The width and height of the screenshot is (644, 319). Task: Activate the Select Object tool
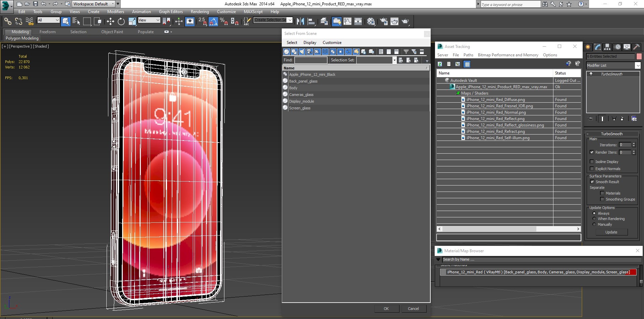66,21
